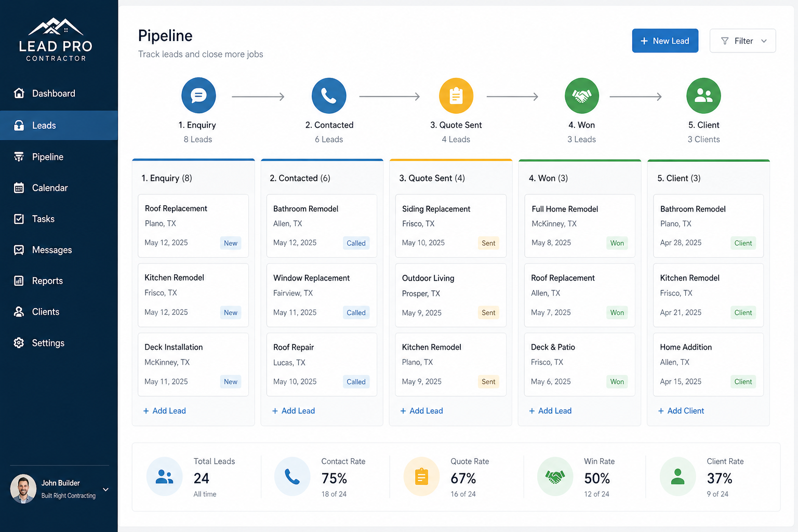Viewport: 798px width, 532px height.
Task: Open Reports from the sidebar
Action: [47, 281]
